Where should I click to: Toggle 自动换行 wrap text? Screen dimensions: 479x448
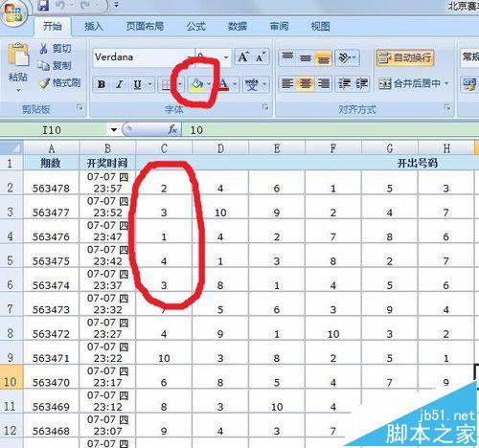[404, 58]
